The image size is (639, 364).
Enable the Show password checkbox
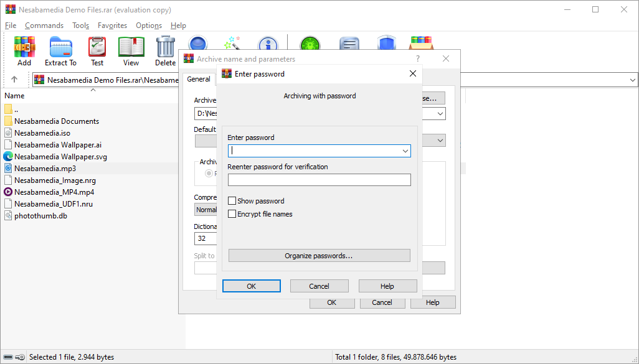232,201
